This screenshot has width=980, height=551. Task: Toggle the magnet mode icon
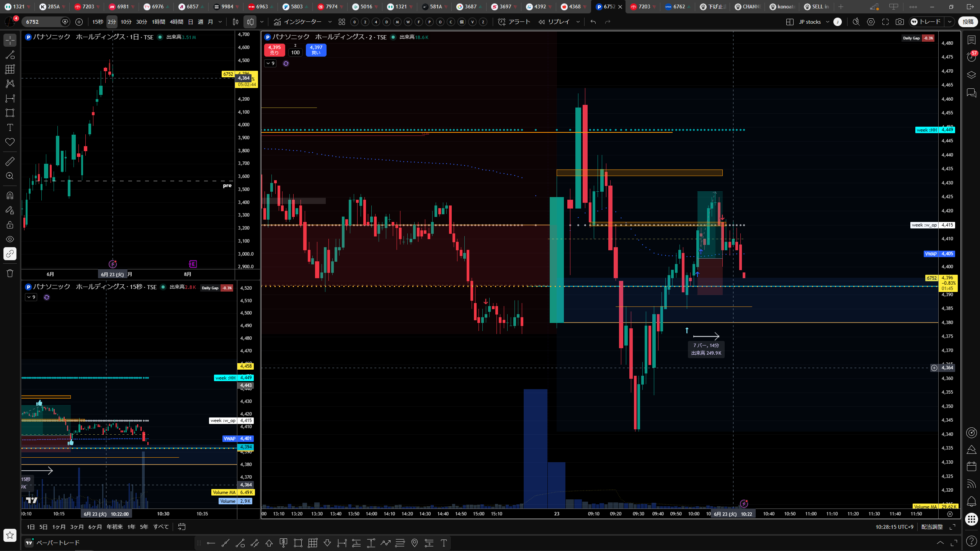[x=10, y=196]
